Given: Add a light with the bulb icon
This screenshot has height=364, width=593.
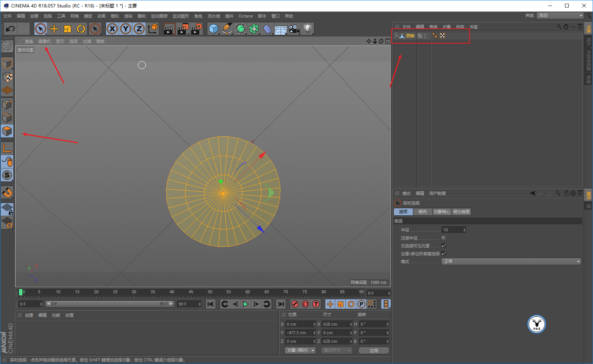Looking at the screenshot, I should pyautogui.click(x=307, y=29).
